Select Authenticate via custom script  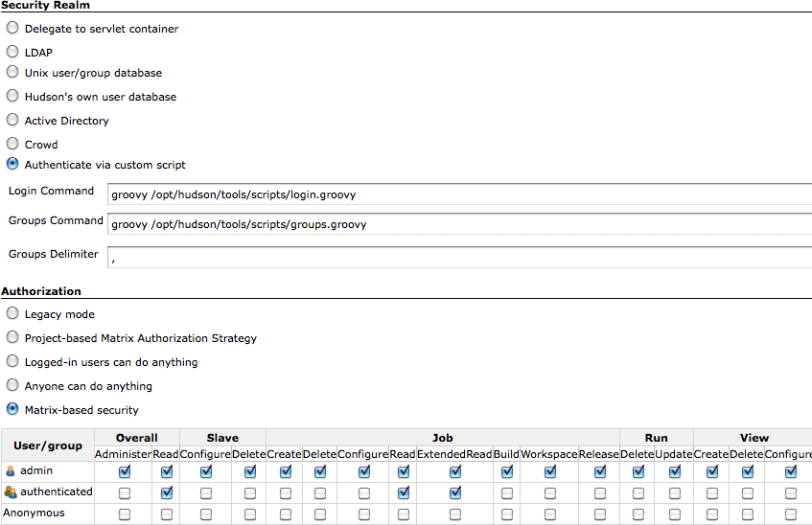pos(12,164)
